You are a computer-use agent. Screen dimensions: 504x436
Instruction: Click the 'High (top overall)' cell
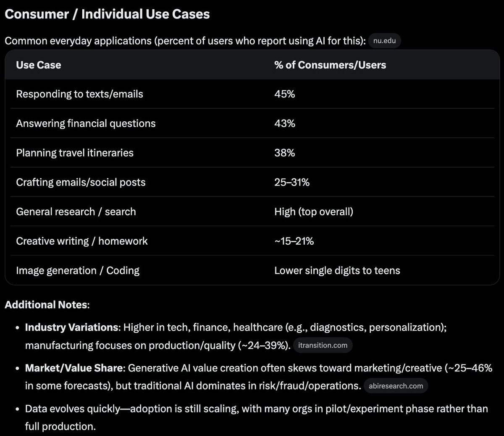tap(314, 211)
